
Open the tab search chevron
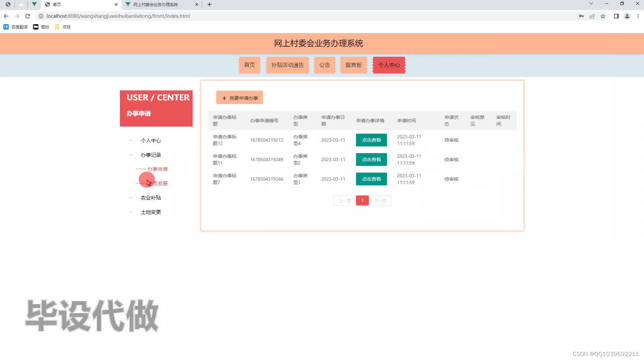pos(591,4)
